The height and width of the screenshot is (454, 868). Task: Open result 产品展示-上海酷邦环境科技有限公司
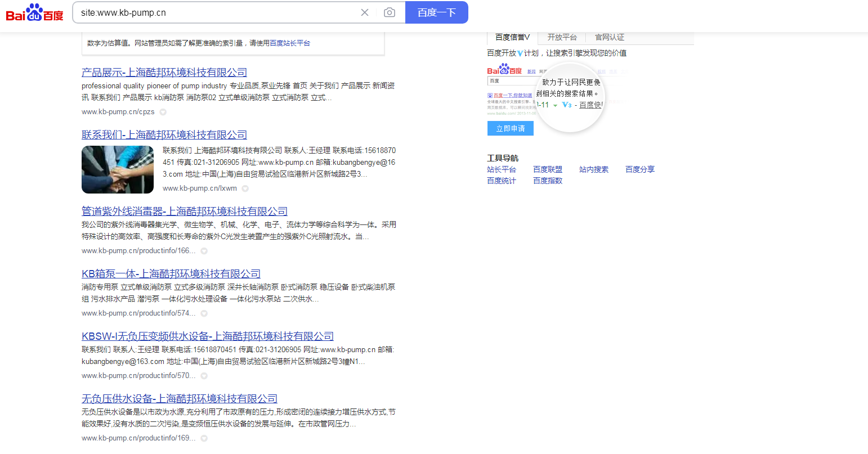[x=164, y=73]
